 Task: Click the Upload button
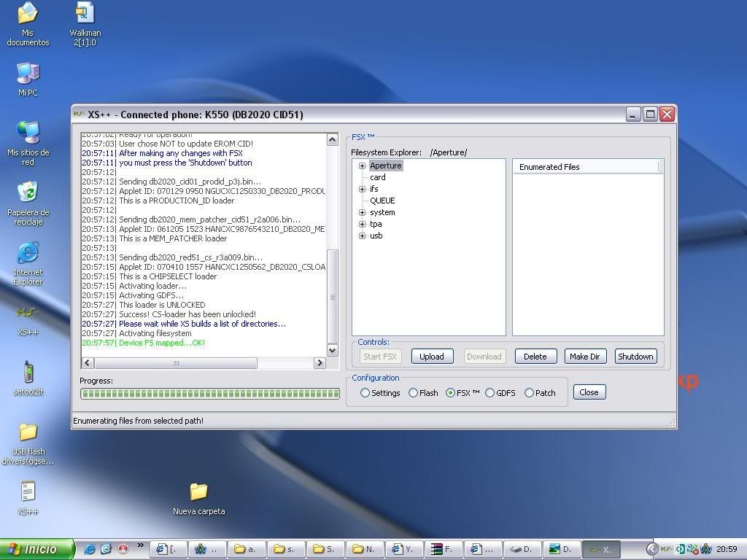[x=432, y=357]
